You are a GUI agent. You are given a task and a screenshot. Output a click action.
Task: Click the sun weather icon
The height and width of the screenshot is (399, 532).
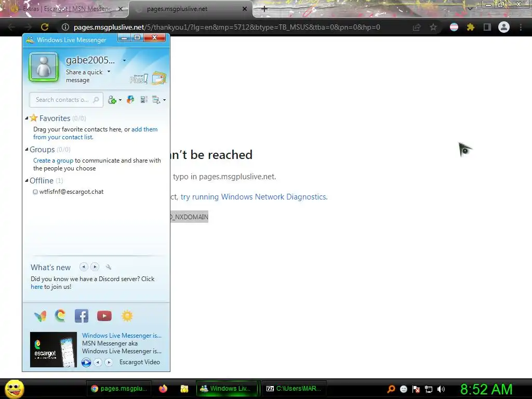(127, 316)
